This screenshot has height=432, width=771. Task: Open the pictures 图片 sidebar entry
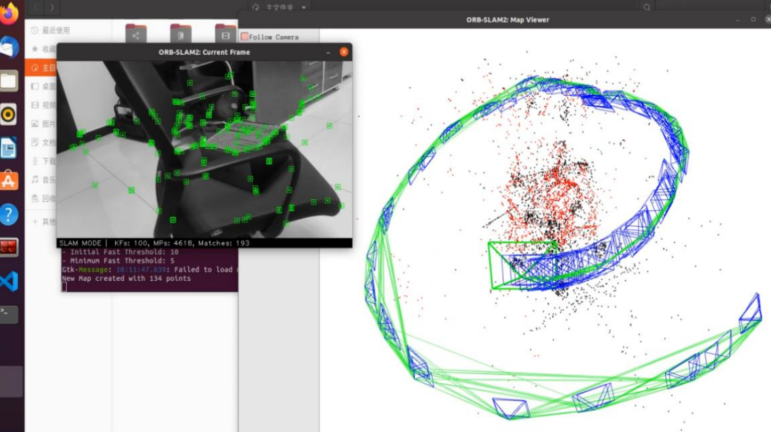pyautogui.click(x=44, y=124)
